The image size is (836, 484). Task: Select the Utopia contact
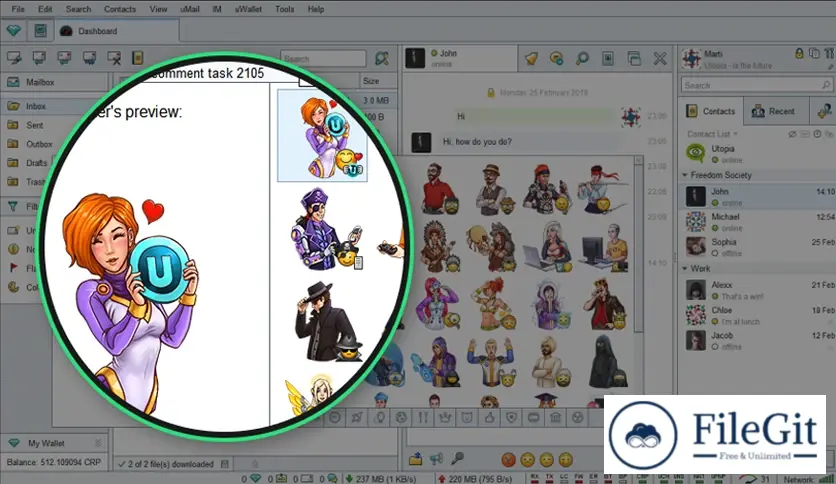(757, 154)
